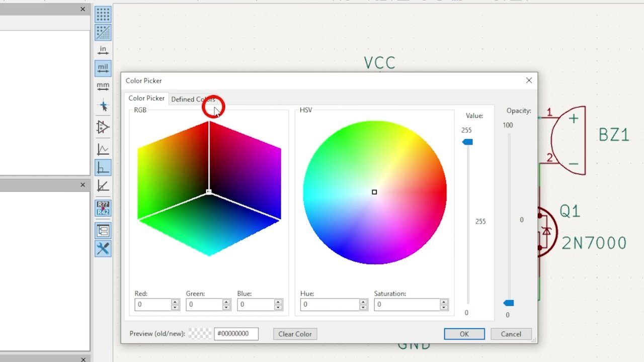Cancel the Color Picker dialog

[511, 334]
